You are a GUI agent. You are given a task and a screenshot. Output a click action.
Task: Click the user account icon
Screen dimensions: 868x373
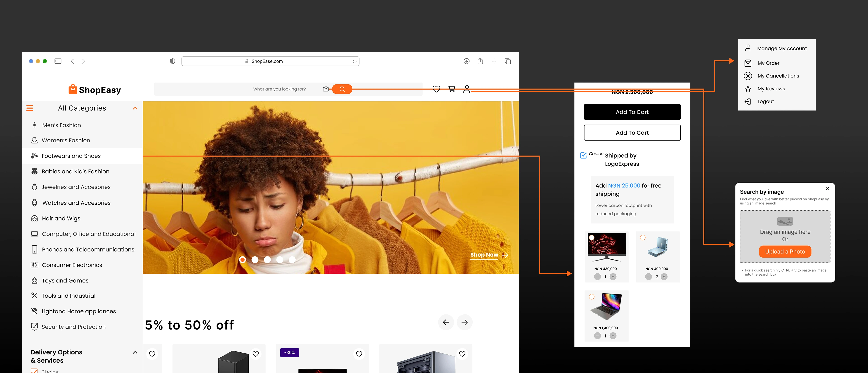[x=466, y=89]
